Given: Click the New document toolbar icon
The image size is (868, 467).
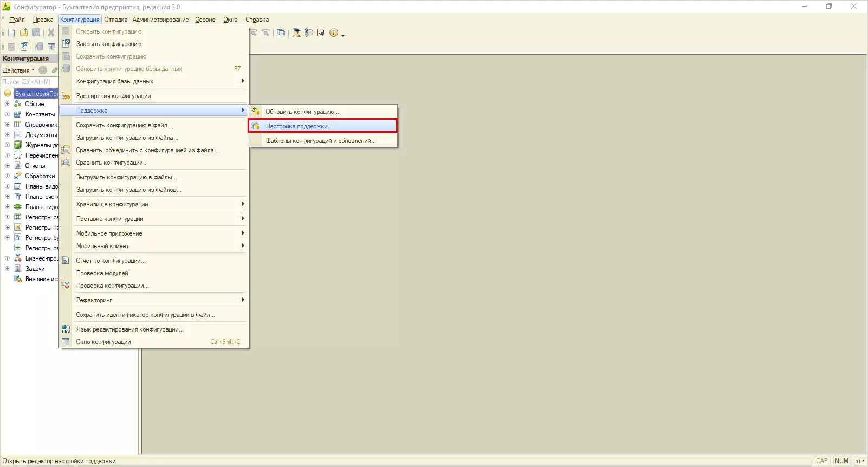Looking at the screenshot, I should pyautogui.click(x=11, y=33).
